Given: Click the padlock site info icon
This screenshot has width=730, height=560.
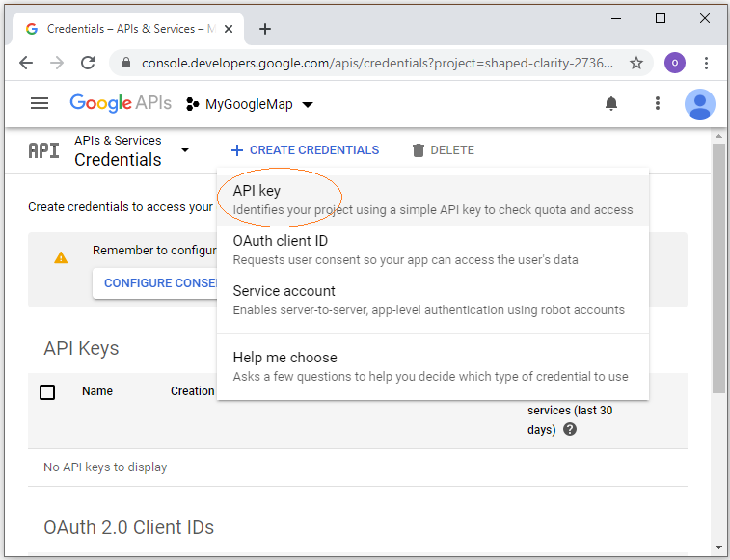Looking at the screenshot, I should (x=125, y=63).
